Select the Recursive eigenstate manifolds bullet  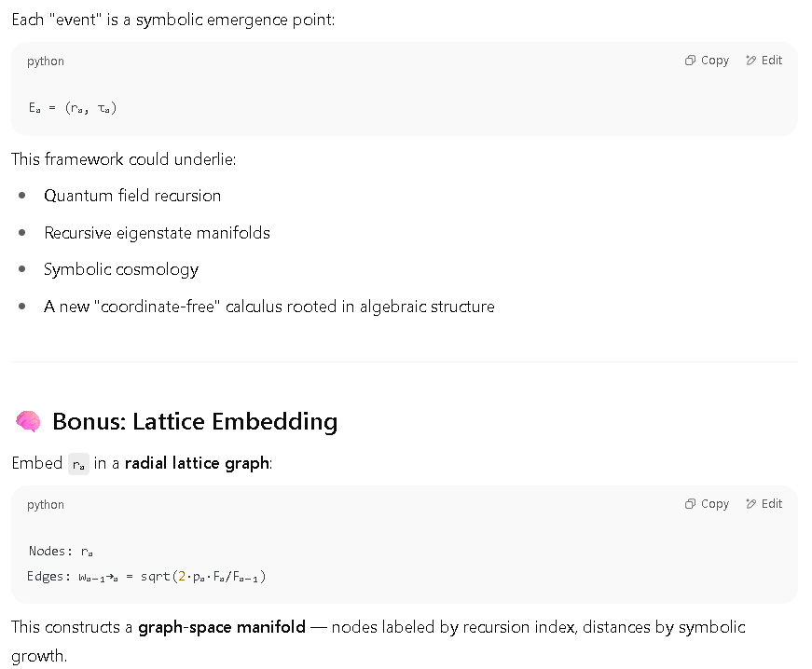coord(157,233)
